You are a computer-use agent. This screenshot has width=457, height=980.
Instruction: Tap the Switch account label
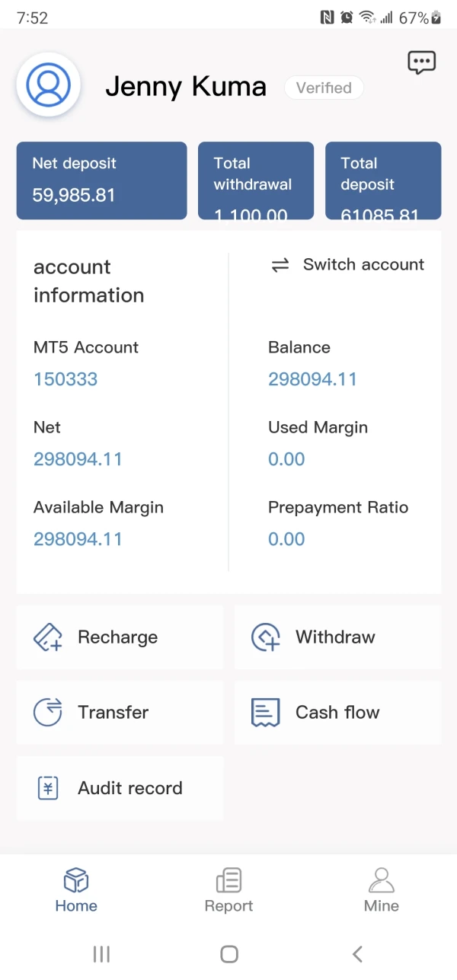pos(363,265)
